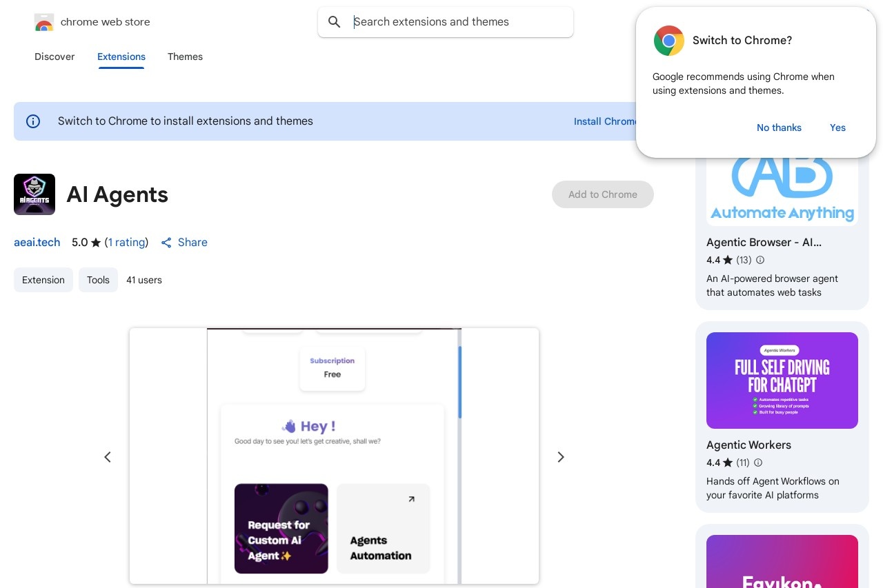Open the aeai.tech developer link
This screenshot has height=588, width=883.
pyautogui.click(x=37, y=243)
